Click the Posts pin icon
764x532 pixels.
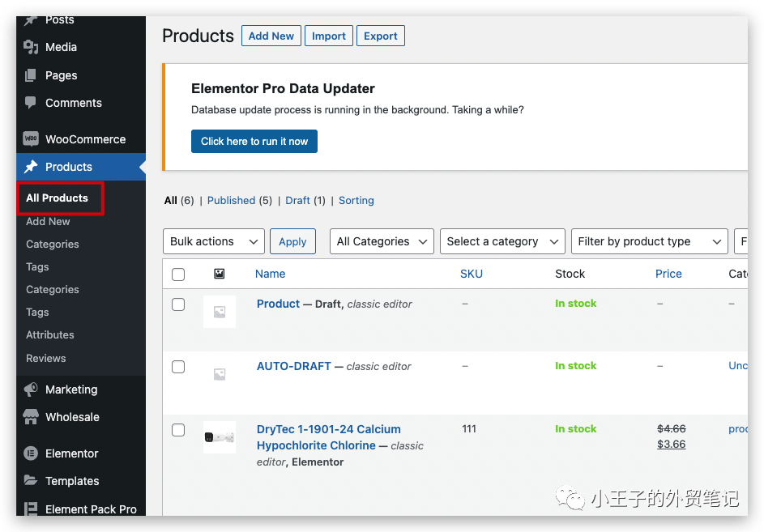[x=31, y=20]
